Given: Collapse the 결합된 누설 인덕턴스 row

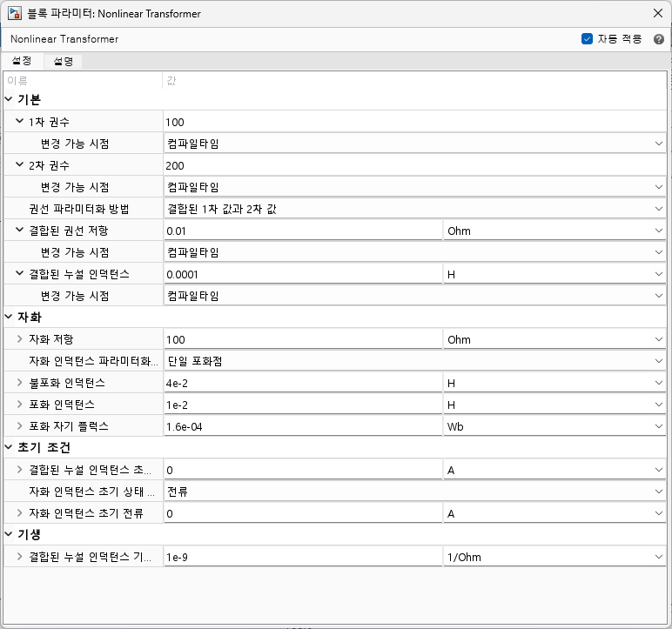Looking at the screenshot, I should point(20,273).
